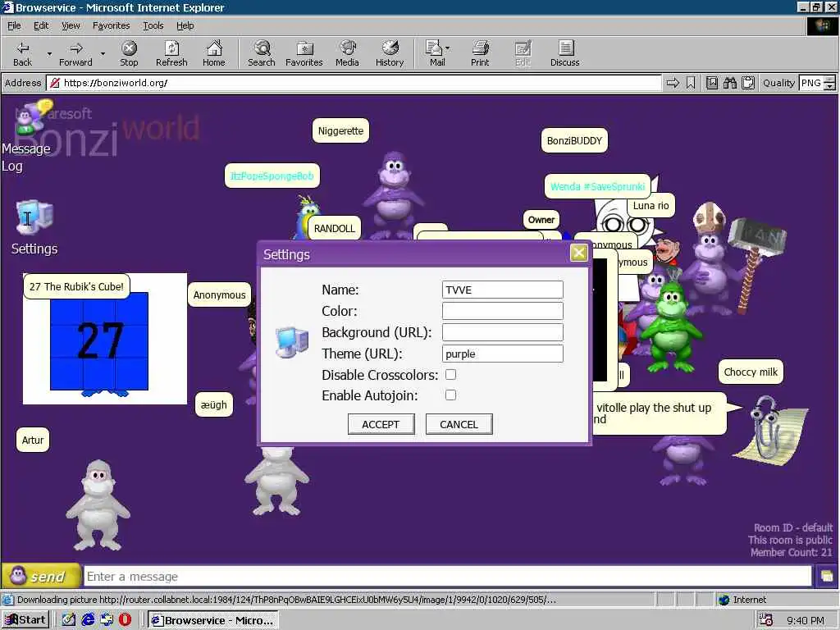Click the Show Desktop quick launch icon
Viewport: 840px width, 630px height.
(x=69, y=620)
